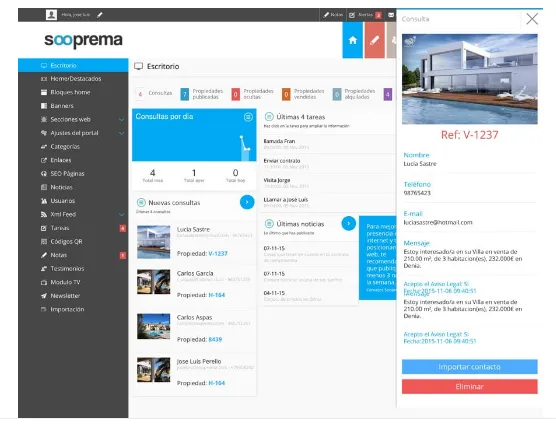556x432 pixels.
Task: Click the red Eliminar button
Action: click(x=469, y=387)
